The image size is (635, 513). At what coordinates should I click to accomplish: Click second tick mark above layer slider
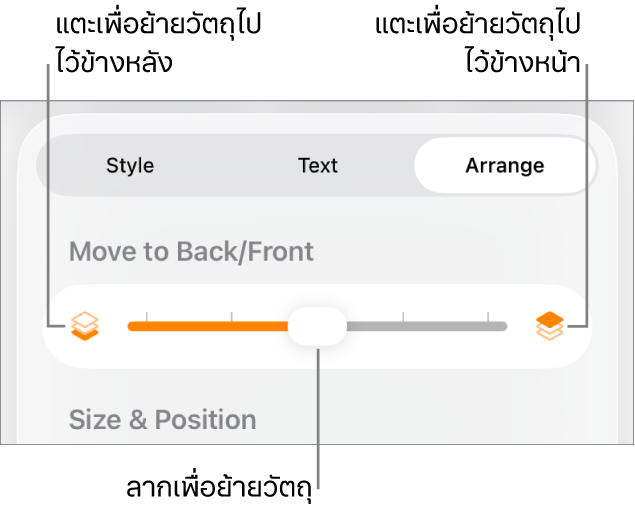(x=232, y=316)
